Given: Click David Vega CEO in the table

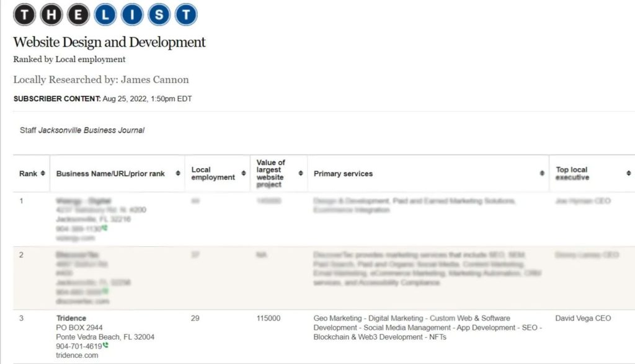Looking at the screenshot, I should click(x=583, y=318).
